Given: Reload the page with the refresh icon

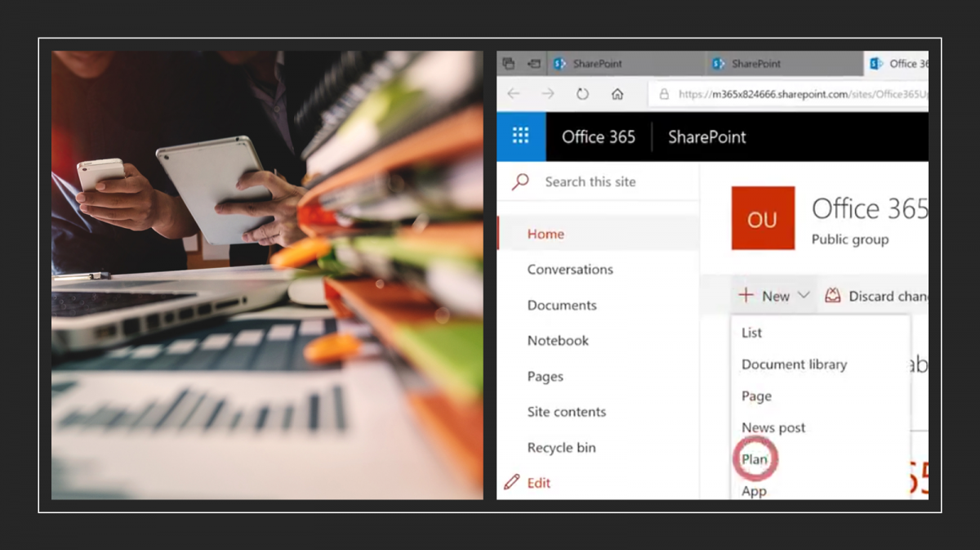Looking at the screenshot, I should (582, 94).
